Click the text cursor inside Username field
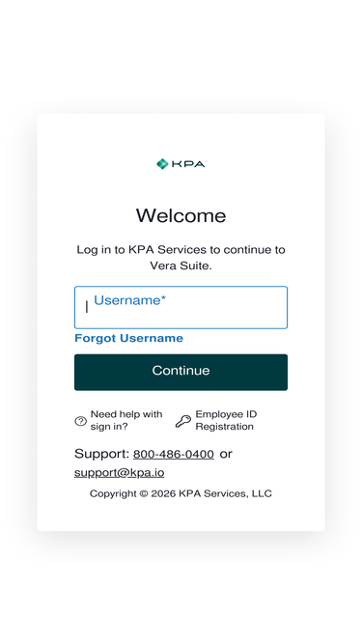The image size is (362, 644). [x=87, y=307]
